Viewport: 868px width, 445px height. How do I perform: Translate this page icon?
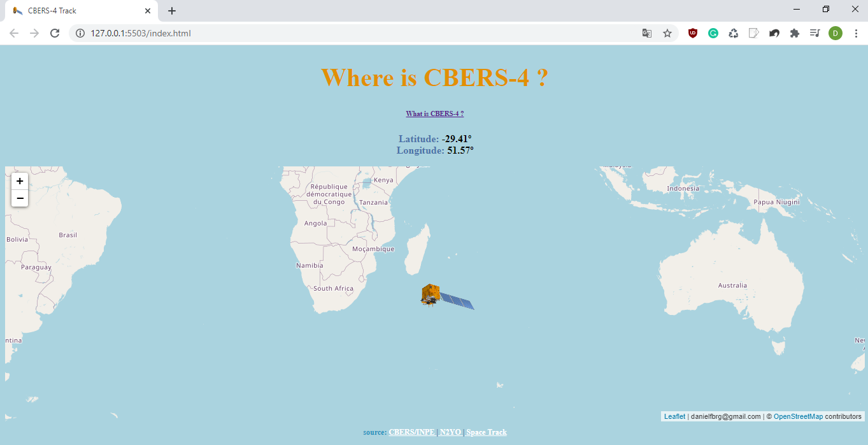coord(647,33)
